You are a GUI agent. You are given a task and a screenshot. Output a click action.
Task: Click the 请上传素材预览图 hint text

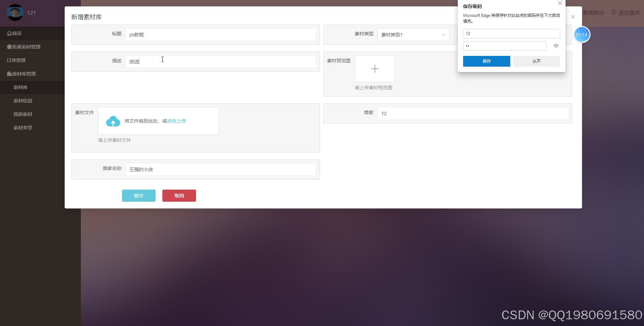(374, 88)
